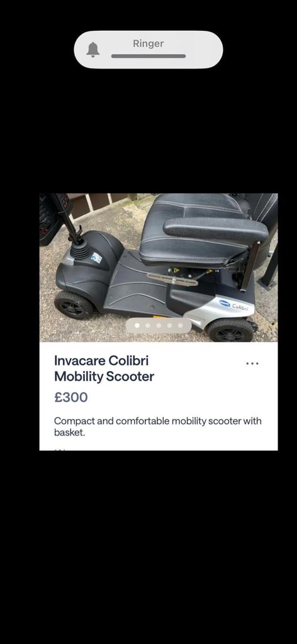Jump to the second photo carousel dot

click(x=148, y=326)
